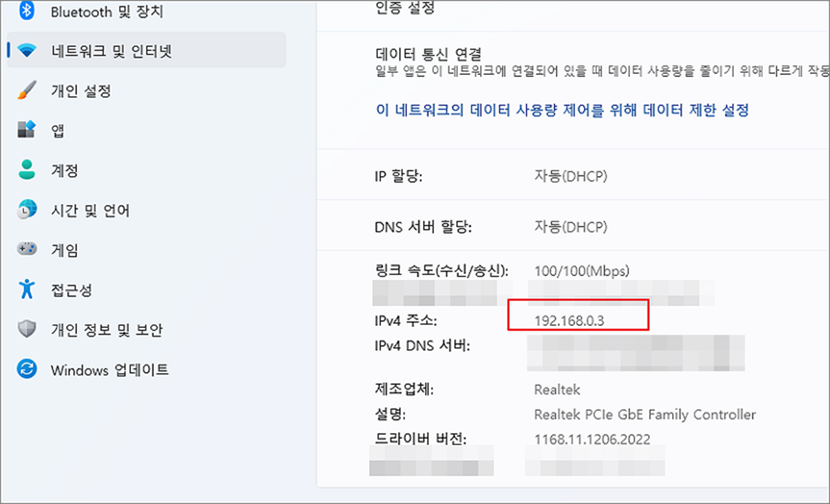Go to 게임 settings

click(65, 250)
